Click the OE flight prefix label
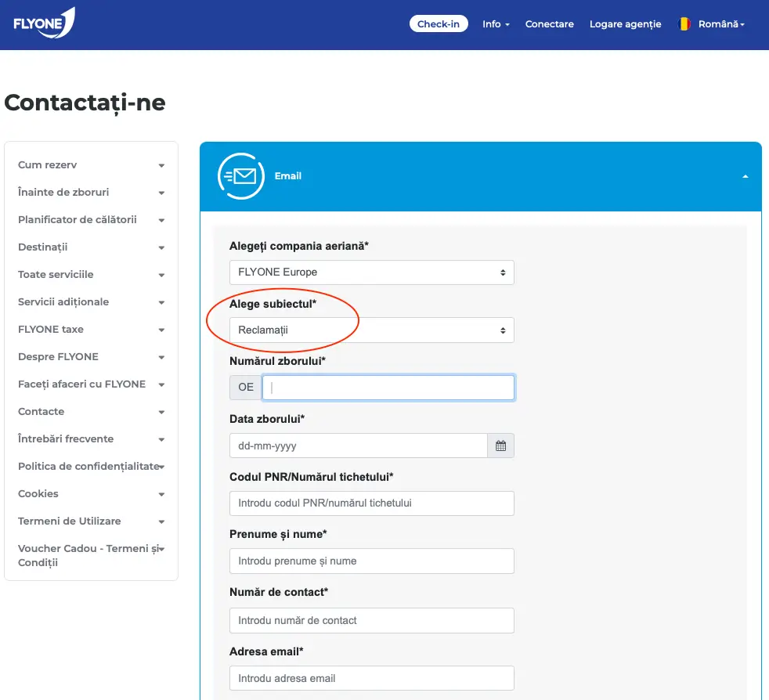The height and width of the screenshot is (700, 769). (246, 388)
